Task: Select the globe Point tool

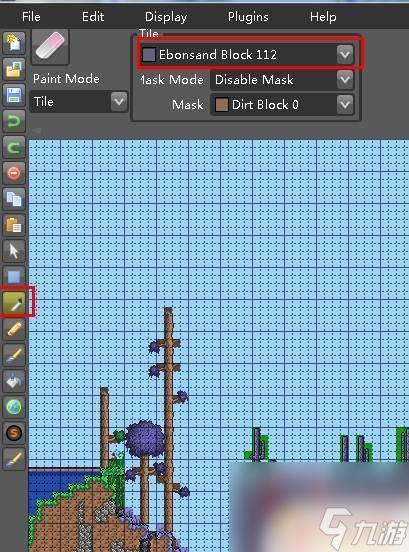Action: [x=14, y=407]
